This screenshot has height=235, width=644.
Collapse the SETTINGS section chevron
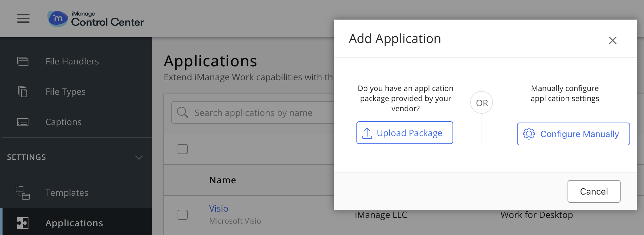point(139,157)
